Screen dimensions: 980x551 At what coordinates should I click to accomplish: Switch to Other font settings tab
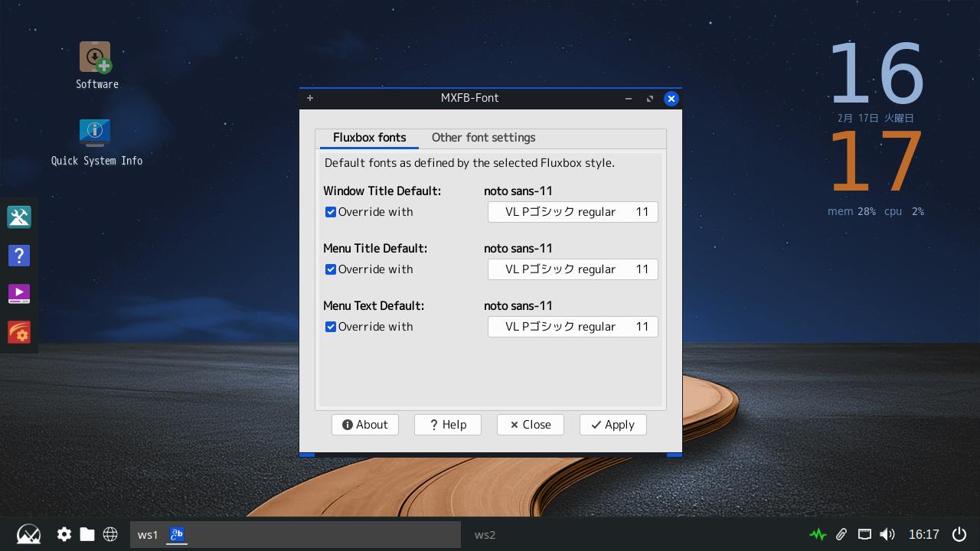coord(483,138)
